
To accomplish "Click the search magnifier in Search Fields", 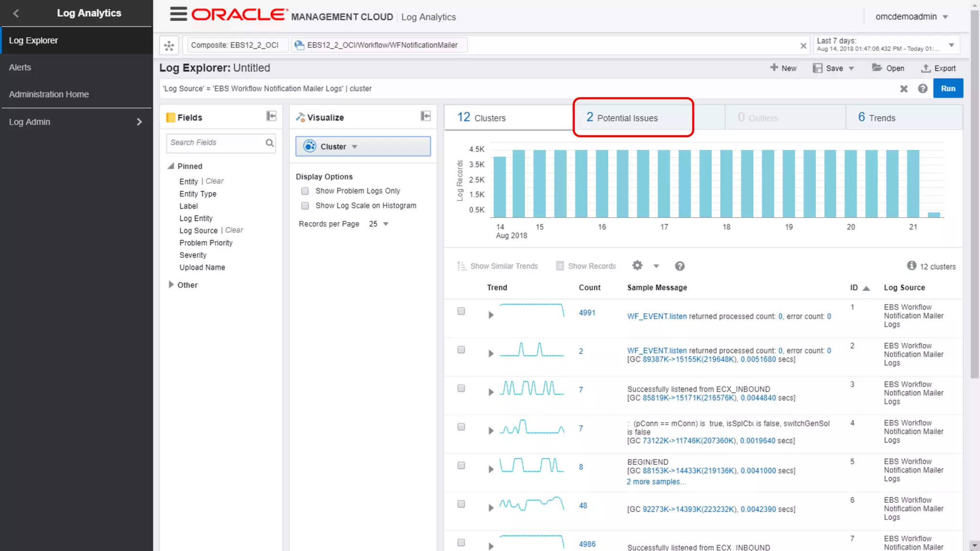I will tap(270, 143).
